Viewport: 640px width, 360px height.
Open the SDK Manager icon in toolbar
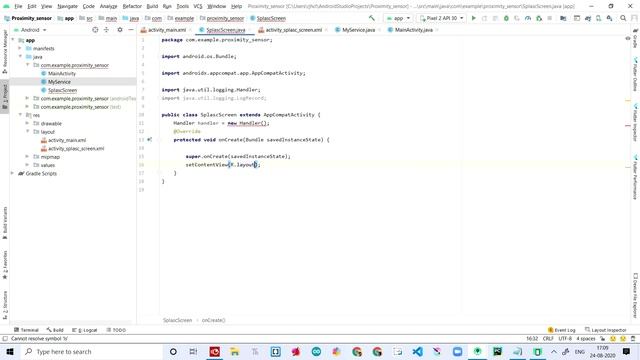coord(609,18)
